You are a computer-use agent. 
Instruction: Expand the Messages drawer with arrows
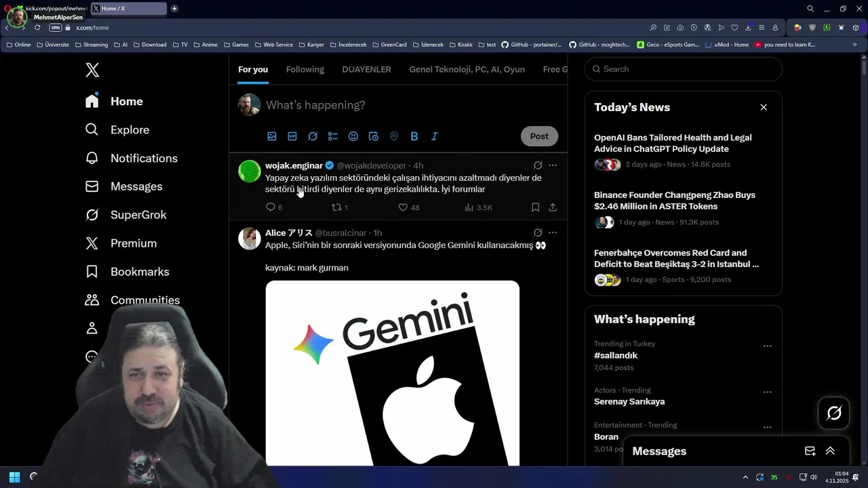pyautogui.click(x=830, y=451)
